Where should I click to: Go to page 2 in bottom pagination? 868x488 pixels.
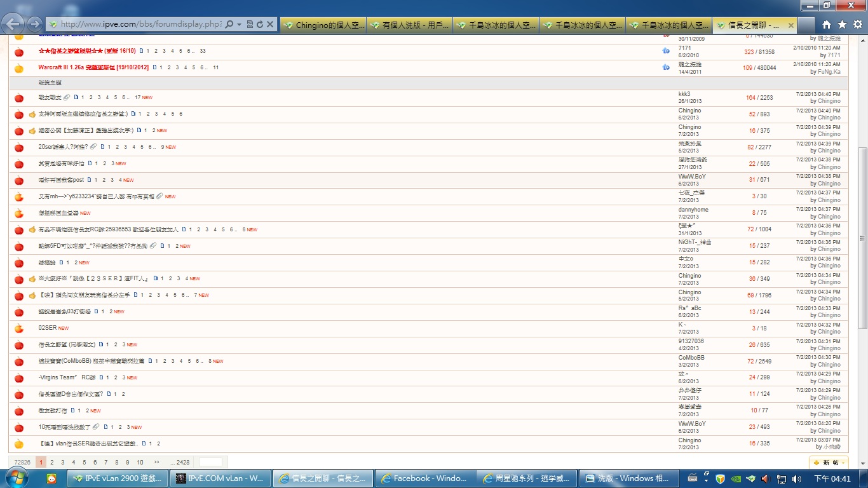coord(52,463)
